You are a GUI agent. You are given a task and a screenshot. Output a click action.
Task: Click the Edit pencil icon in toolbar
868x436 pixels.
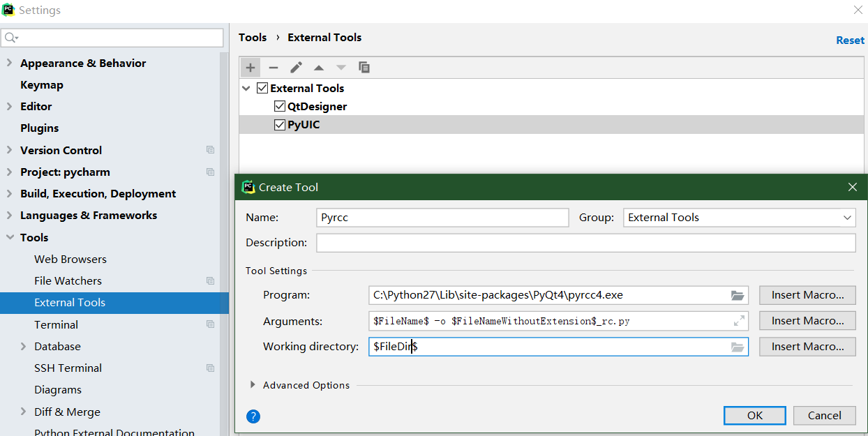pyautogui.click(x=297, y=68)
